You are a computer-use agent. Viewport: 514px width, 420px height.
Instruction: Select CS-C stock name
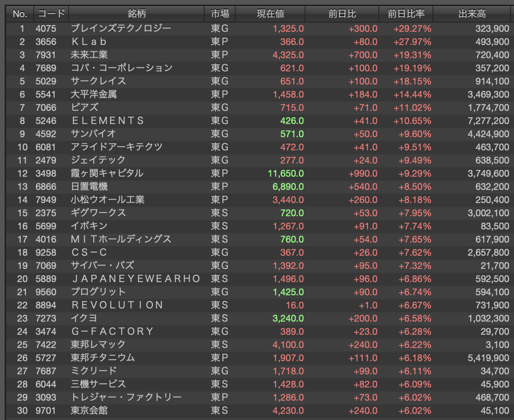pos(89,252)
